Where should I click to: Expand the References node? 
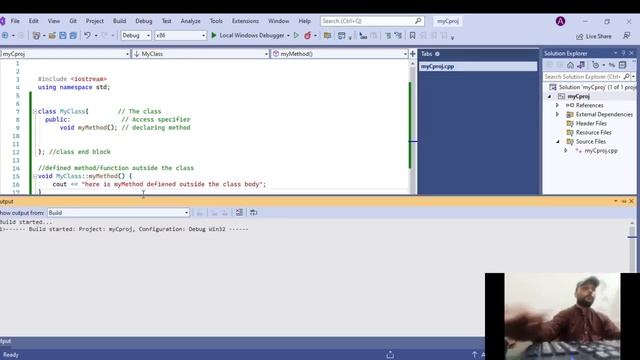tap(558, 105)
